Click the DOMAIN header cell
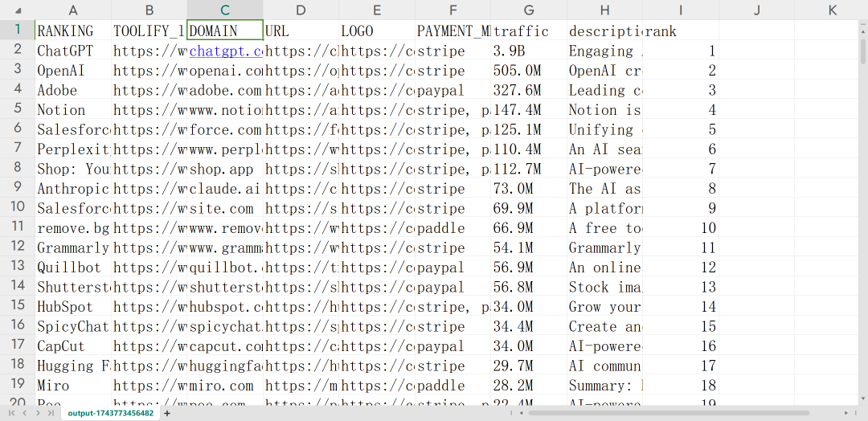The image size is (868, 421). (225, 31)
